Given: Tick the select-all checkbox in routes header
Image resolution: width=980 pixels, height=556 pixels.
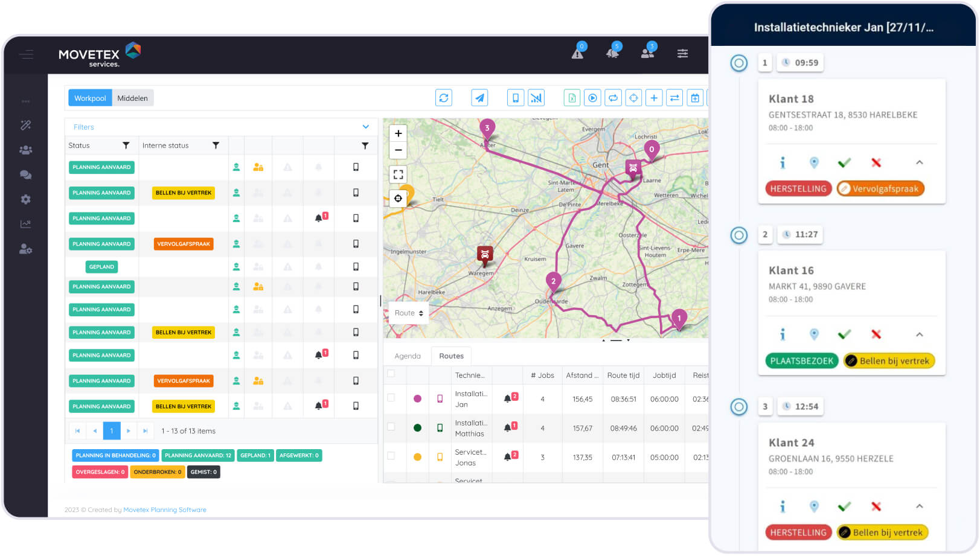Looking at the screenshot, I should click(x=391, y=374).
